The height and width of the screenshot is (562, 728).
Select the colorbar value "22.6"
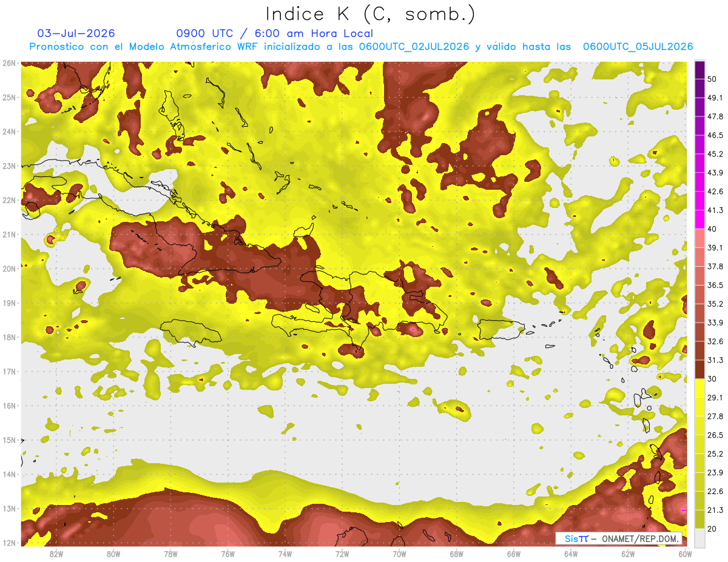(714, 492)
